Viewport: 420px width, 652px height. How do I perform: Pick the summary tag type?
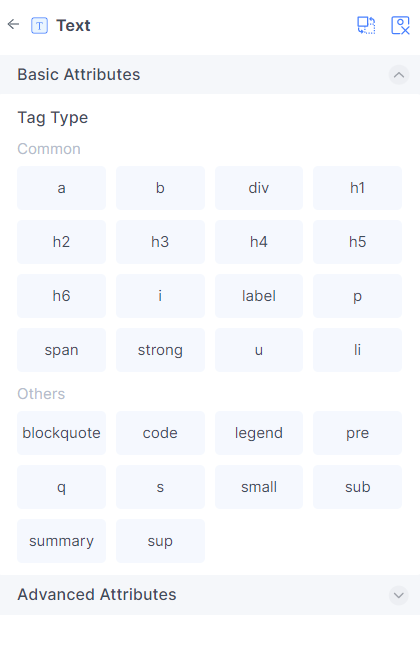coord(62,541)
